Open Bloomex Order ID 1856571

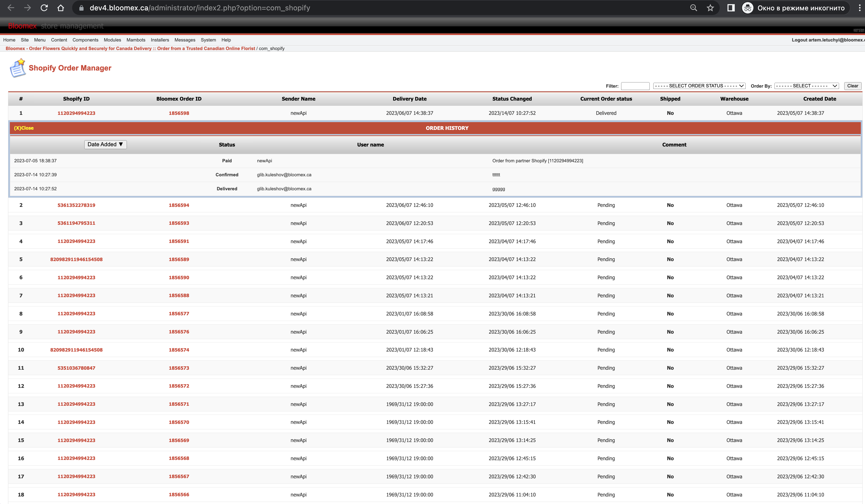coord(179,404)
